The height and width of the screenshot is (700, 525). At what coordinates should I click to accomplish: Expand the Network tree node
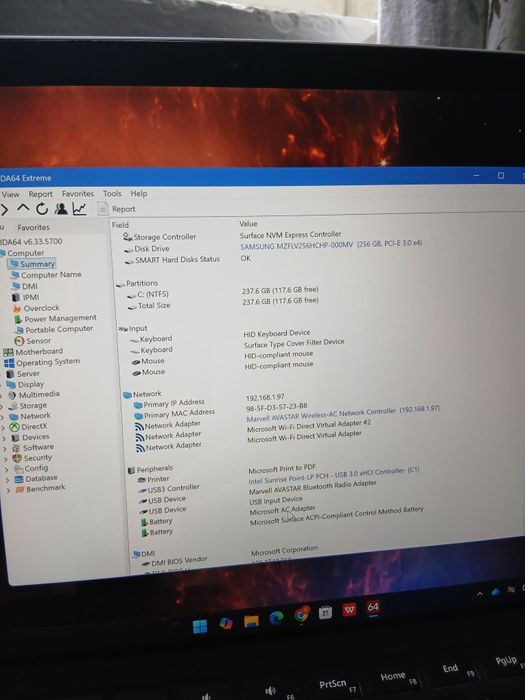point(3,417)
